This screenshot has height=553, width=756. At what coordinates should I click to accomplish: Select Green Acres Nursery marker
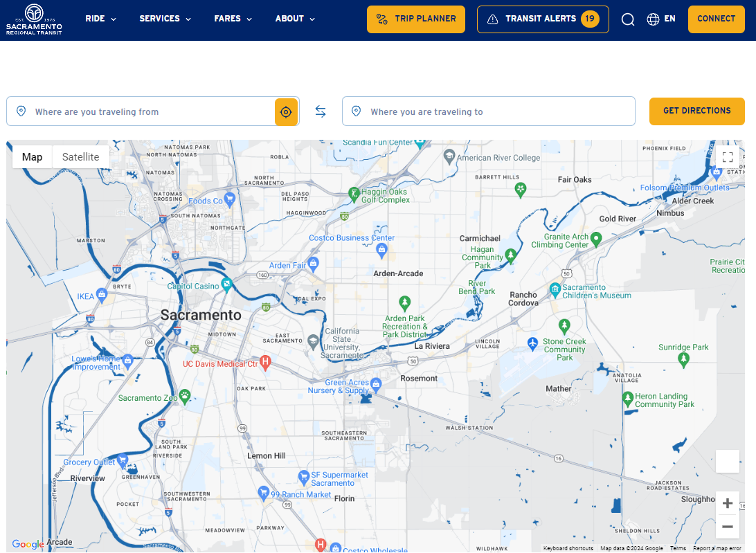pos(377,384)
